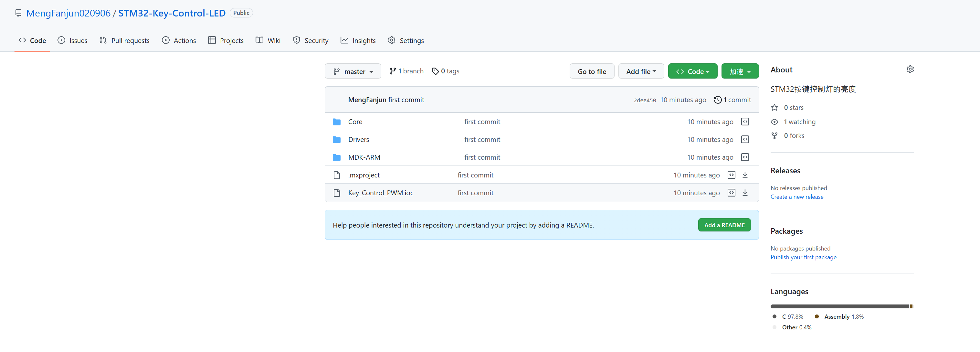Expand the Add file dropdown
Image resolution: width=980 pixels, height=352 pixels.
point(640,71)
